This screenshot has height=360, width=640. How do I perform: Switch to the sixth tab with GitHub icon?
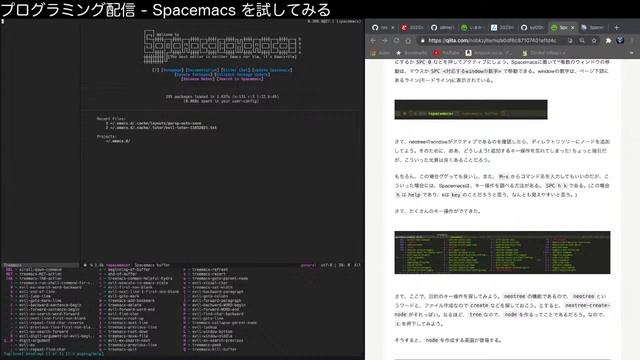point(533,27)
